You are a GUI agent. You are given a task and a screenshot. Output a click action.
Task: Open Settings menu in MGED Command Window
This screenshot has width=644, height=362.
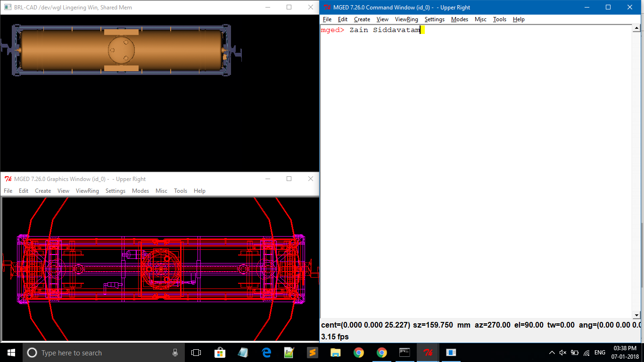(x=435, y=19)
